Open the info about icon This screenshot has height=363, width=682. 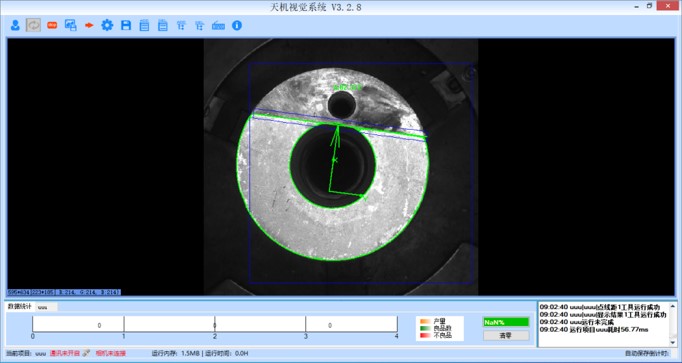(x=237, y=25)
